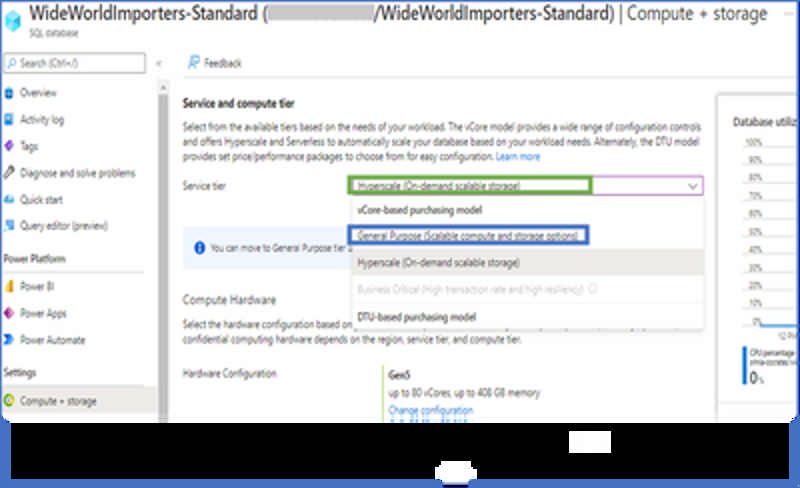Click the vCore-based purchasing model header
Screen dimensions: 800x488
[x=419, y=210]
